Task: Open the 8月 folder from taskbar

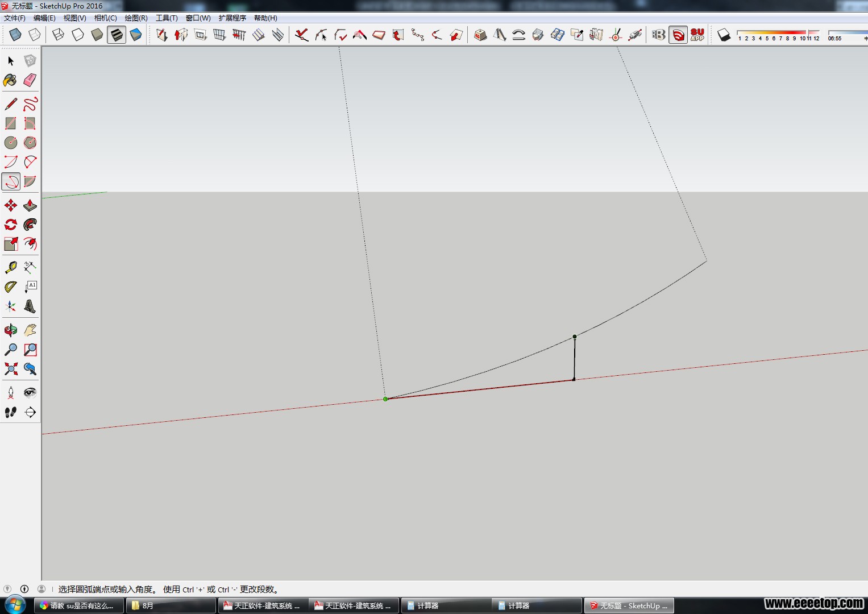Action: (171, 605)
